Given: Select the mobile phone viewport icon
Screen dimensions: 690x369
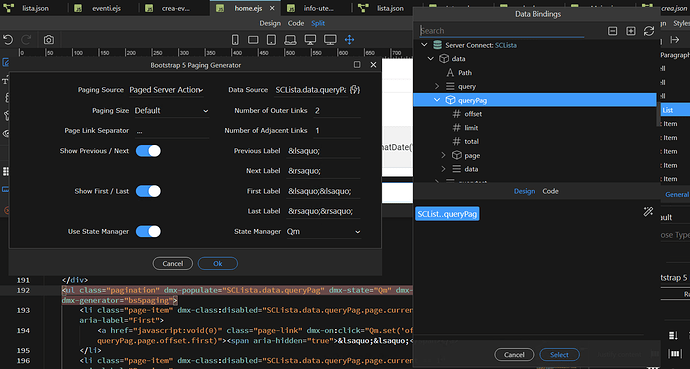Looking at the screenshot, I should (x=235, y=40).
